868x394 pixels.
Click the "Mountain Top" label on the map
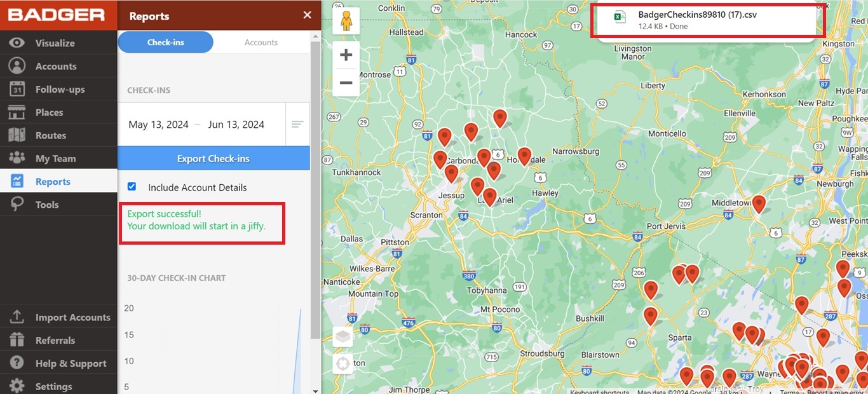tap(374, 294)
